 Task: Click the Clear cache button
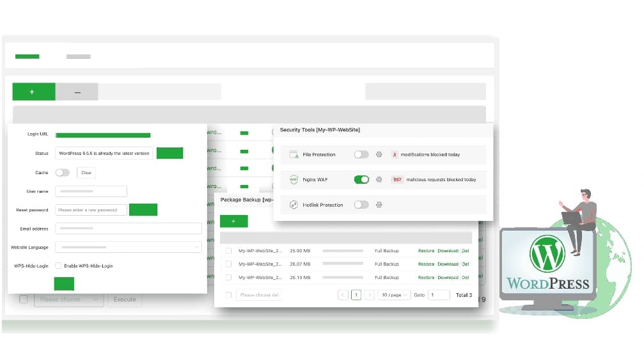point(86,173)
